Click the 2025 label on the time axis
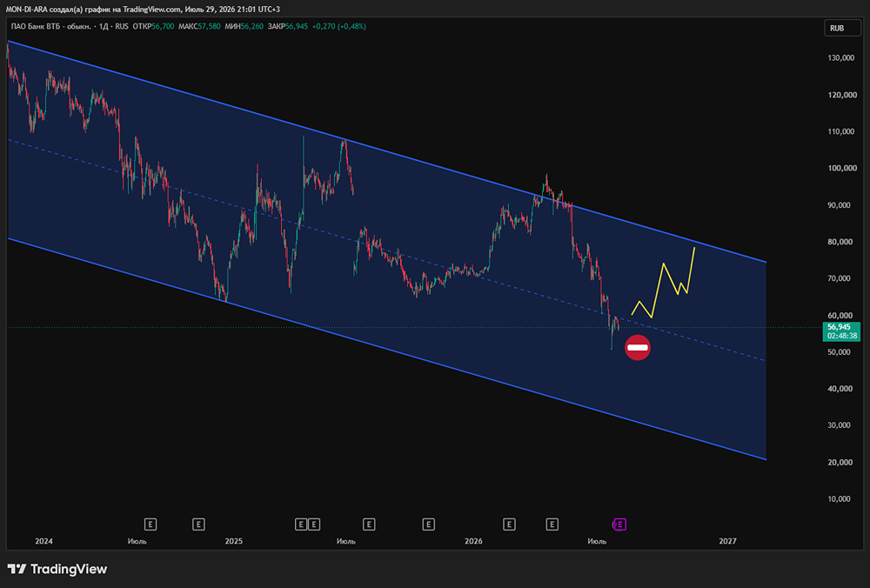Viewport: 870px width, 588px height. click(x=233, y=541)
